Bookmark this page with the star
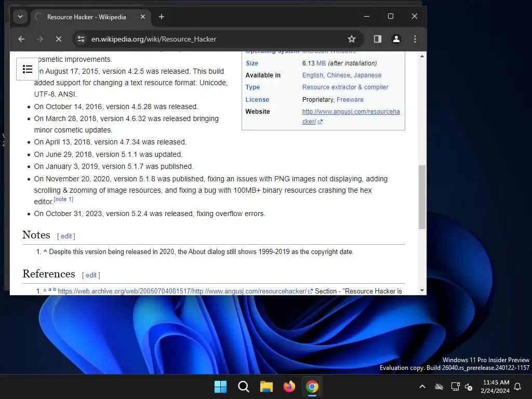This screenshot has height=399, width=532. 352,39
